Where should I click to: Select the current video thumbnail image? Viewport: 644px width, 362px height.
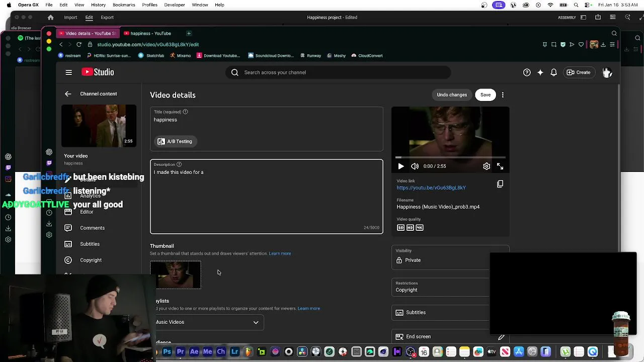point(176,275)
